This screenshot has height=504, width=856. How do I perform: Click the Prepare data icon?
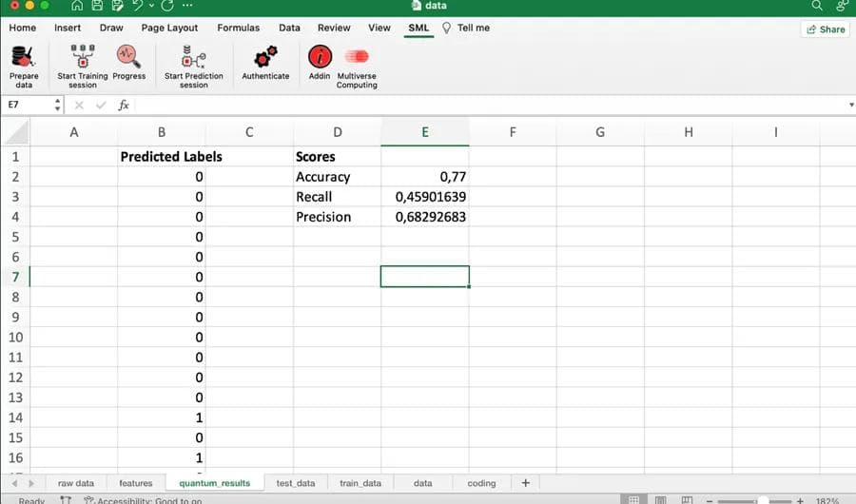24,58
